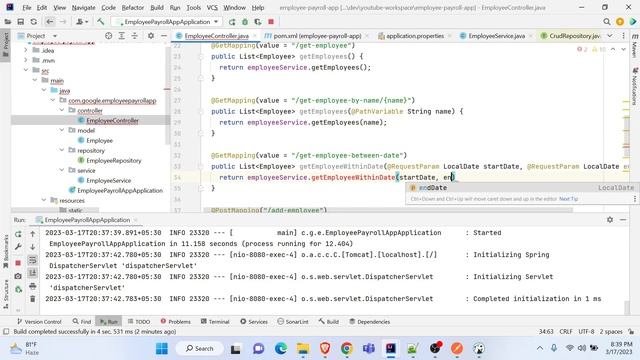This screenshot has height=360, width=640.
Task: Open the VCS menu
Action: [x=212, y=7]
